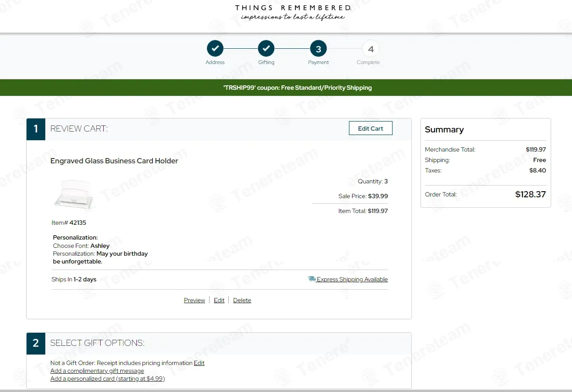The width and height of the screenshot is (572, 392).
Task: Click the Engraved Glass Business Card Holder title
Action: [114, 161]
